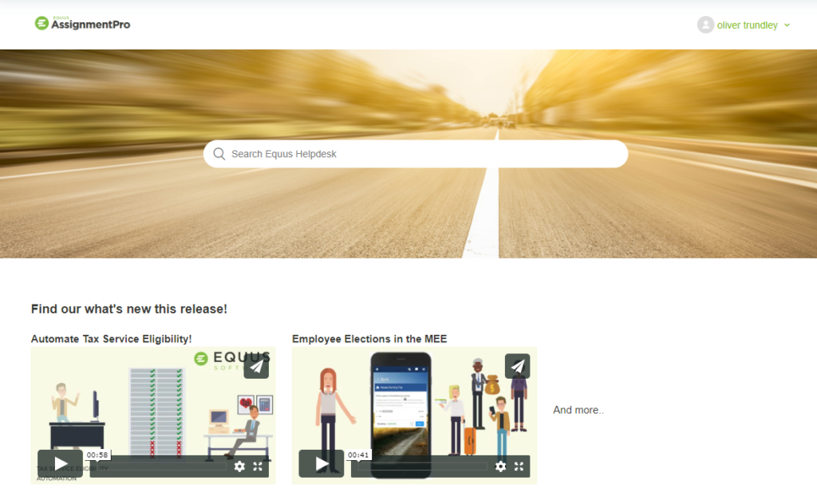Click share icon on Employee Elections video
This screenshot has height=504, width=817.
[x=517, y=366]
